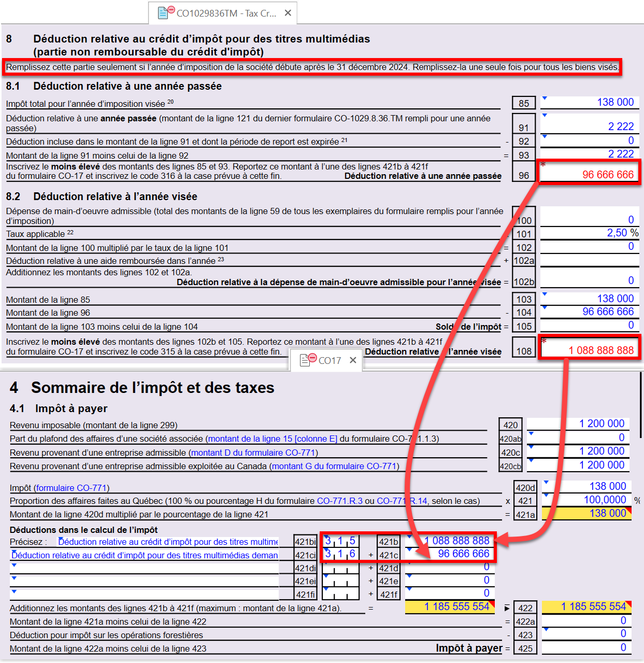
Task: Click the line 423 forestry deduction field
Action: click(x=586, y=634)
